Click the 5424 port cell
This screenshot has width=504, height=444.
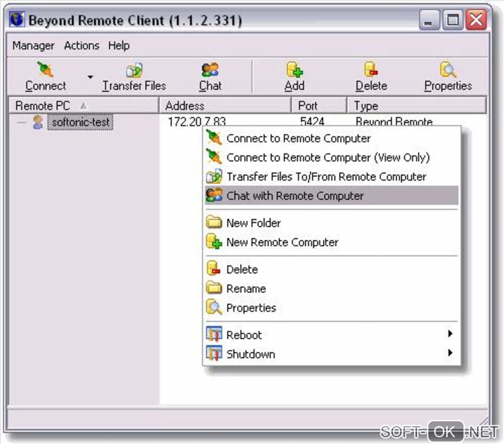click(312, 121)
